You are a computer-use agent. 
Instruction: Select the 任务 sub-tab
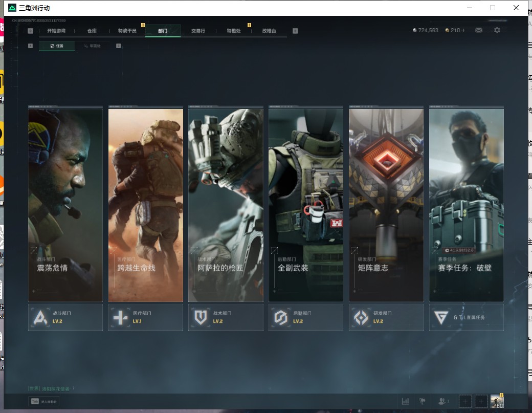coord(57,46)
